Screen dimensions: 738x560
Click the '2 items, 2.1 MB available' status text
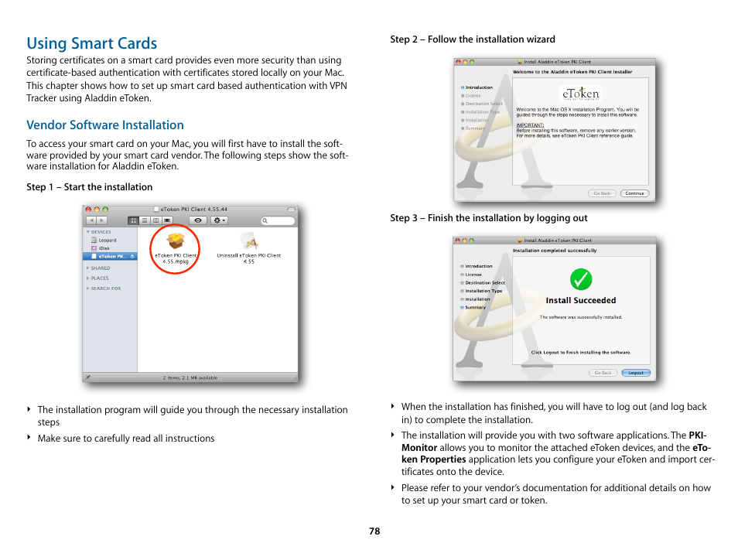tap(190, 378)
